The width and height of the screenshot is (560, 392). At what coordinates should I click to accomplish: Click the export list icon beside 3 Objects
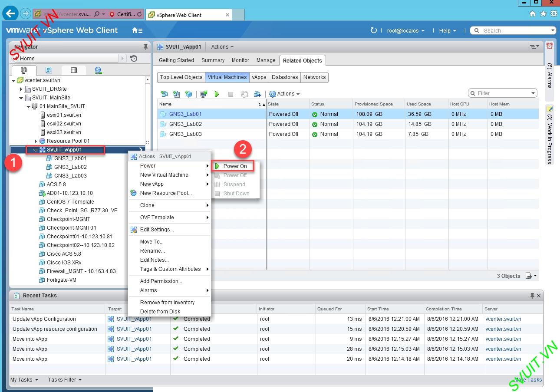pyautogui.click(x=531, y=276)
